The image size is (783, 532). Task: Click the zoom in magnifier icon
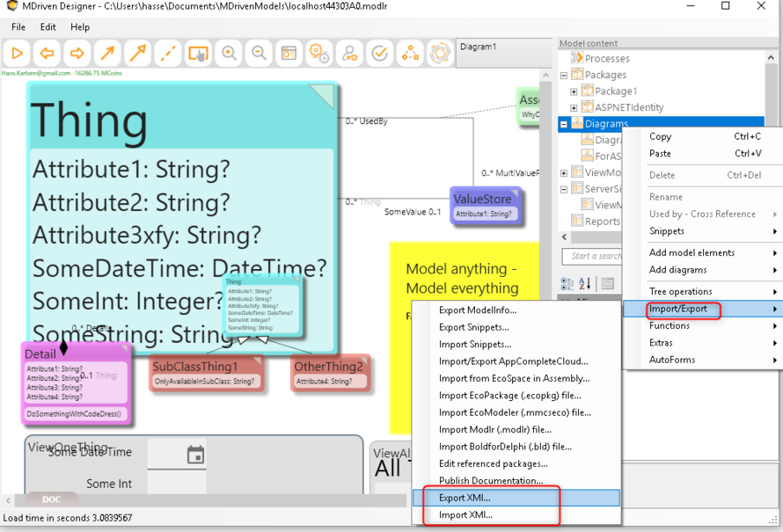[229, 54]
